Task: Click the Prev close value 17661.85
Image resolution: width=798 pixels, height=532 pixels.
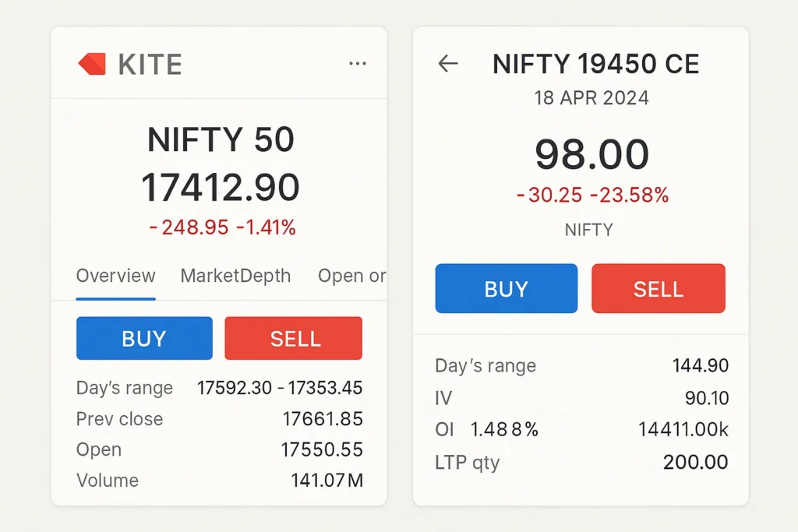Action: point(324,419)
